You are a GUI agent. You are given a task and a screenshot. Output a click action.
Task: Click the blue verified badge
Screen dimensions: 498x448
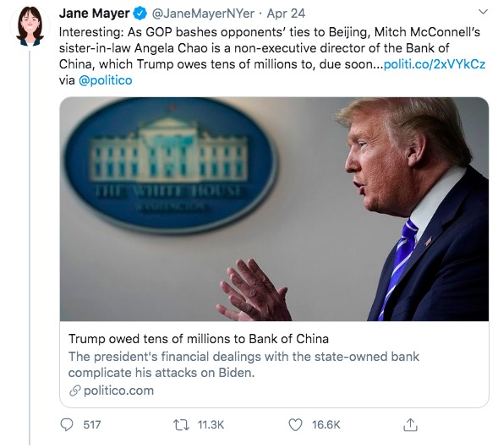click(140, 14)
